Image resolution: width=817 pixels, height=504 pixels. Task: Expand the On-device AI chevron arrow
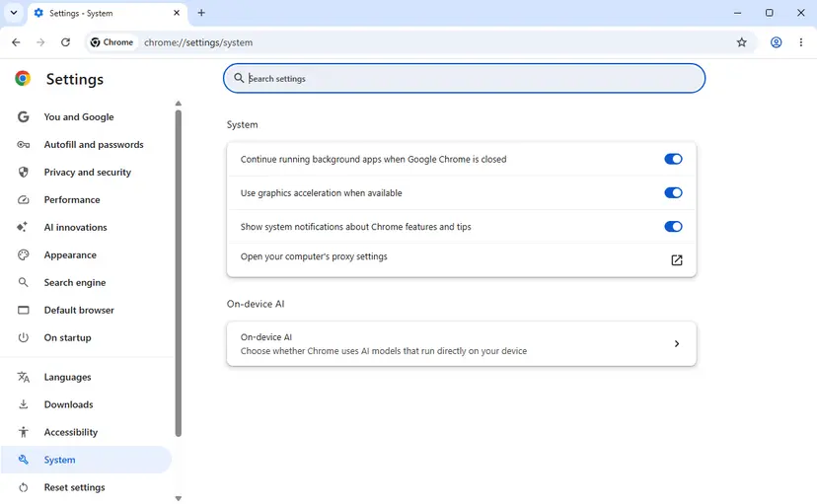click(x=676, y=343)
